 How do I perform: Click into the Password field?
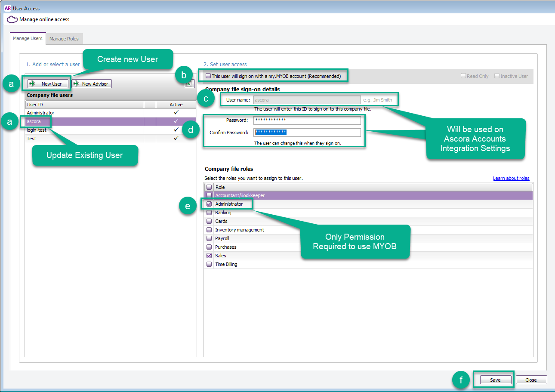pyautogui.click(x=307, y=120)
